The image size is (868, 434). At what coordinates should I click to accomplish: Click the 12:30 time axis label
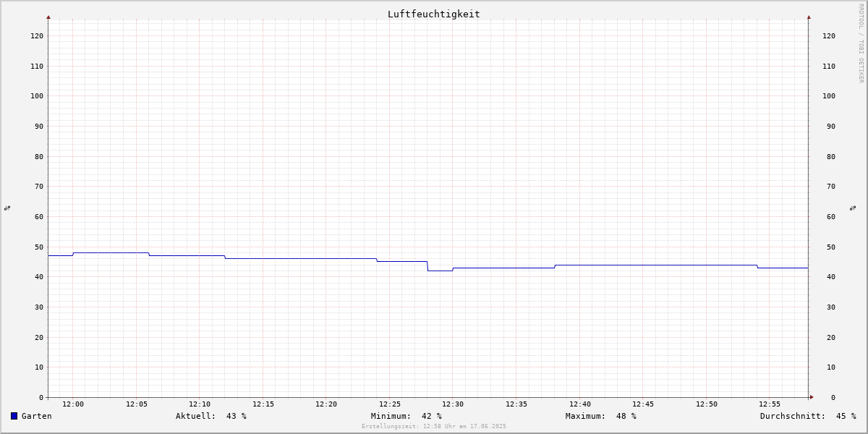(x=453, y=404)
